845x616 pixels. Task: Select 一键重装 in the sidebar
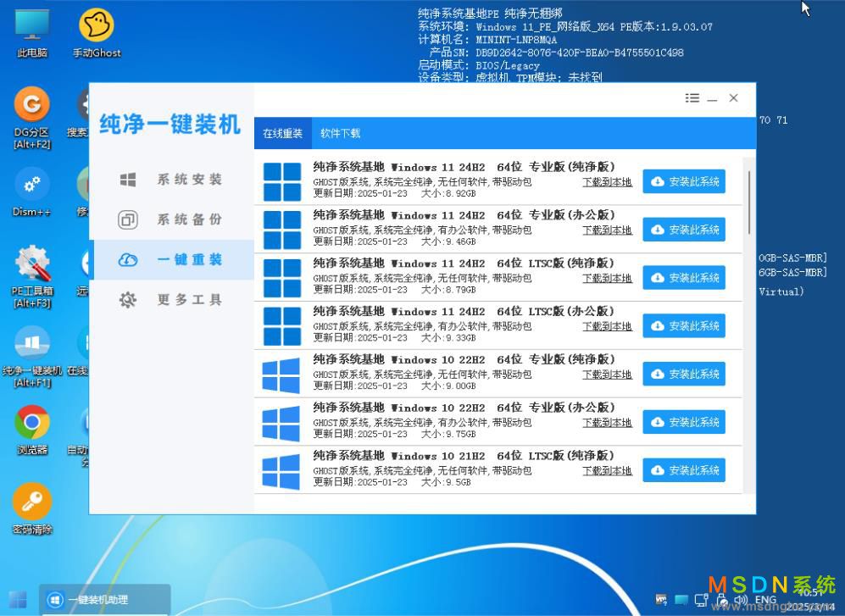(x=171, y=260)
